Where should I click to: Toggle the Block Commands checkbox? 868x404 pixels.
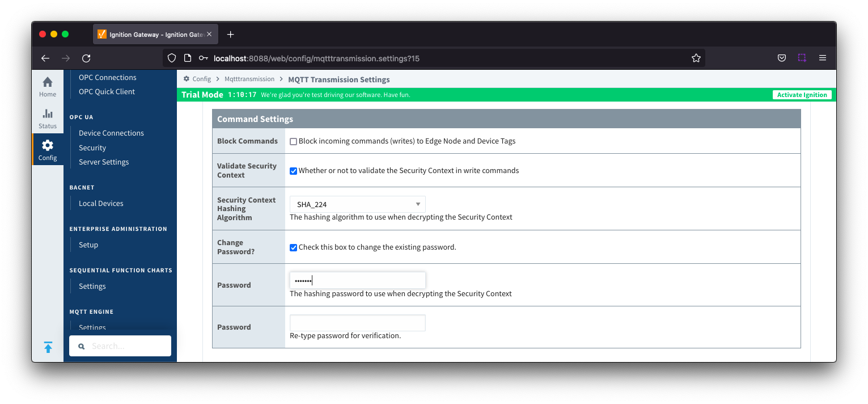[x=293, y=141]
